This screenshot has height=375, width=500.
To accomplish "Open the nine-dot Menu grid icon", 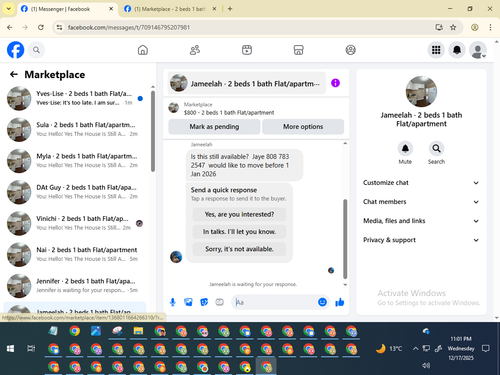I will click(x=436, y=50).
